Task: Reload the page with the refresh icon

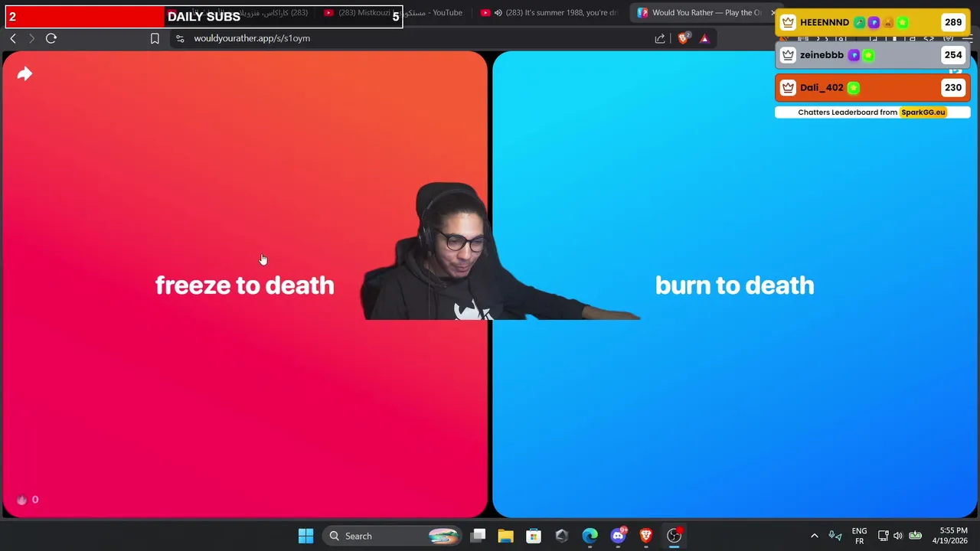Action: [51, 38]
